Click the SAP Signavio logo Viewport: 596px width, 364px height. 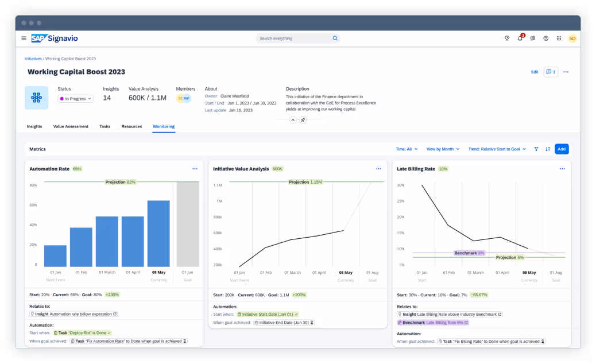point(55,38)
